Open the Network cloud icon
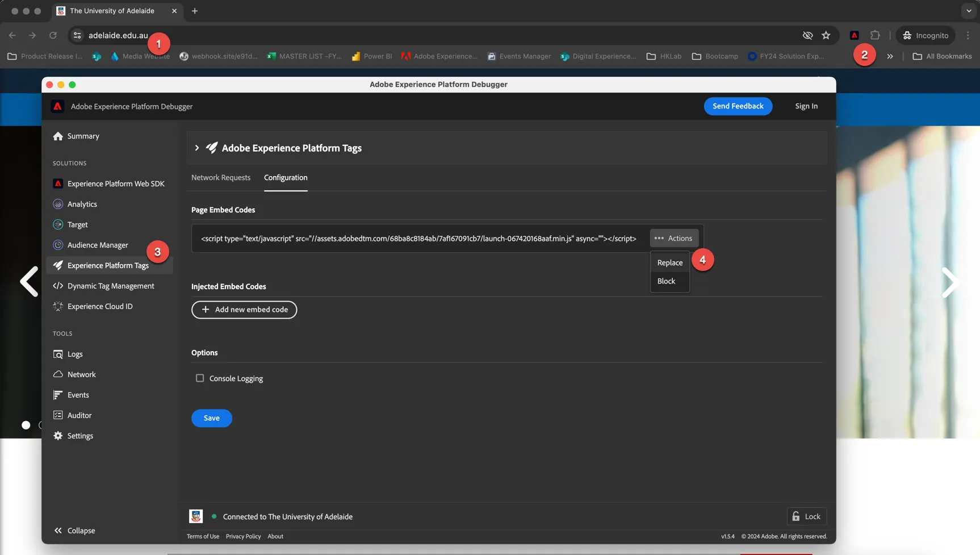The width and height of the screenshot is (980, 555). point(58,375)
